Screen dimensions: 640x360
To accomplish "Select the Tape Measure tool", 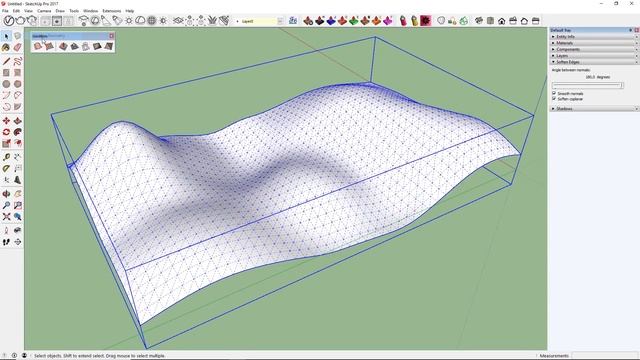I will [x=6, y=157].
